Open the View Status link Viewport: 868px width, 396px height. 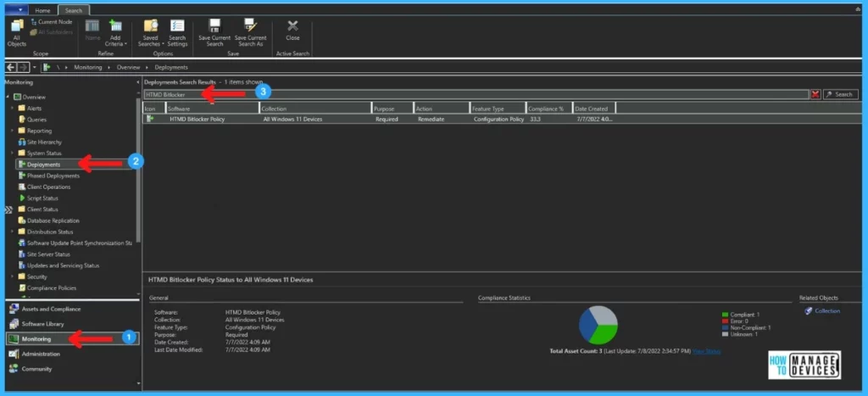click(706, 351)
